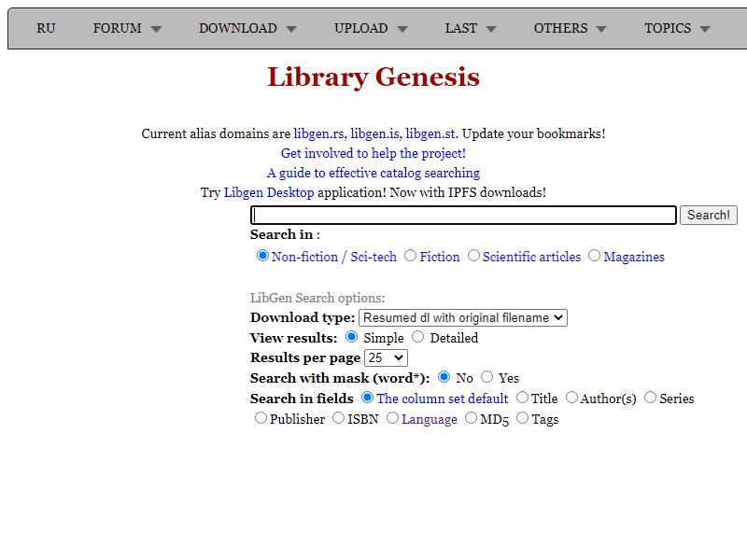Expand the TOPICS menu
747x560 pixels.
(x=677, y=28)
